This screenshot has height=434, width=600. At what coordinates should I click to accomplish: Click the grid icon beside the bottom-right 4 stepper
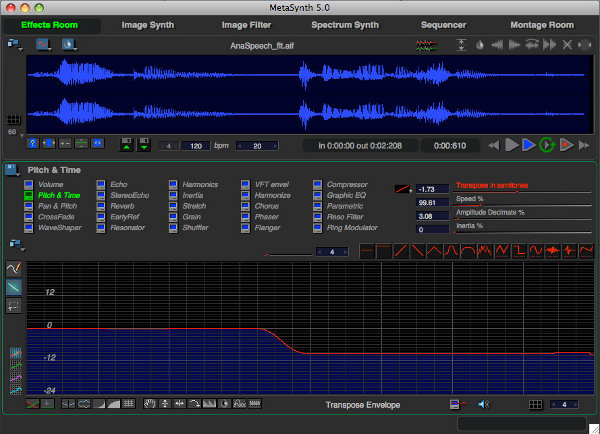tap(535, 405)
